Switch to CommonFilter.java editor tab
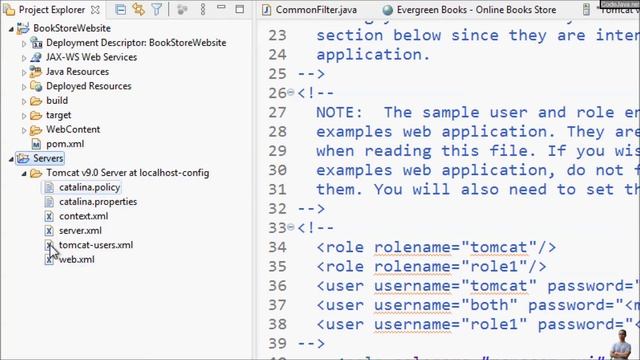 pos(316,10)
